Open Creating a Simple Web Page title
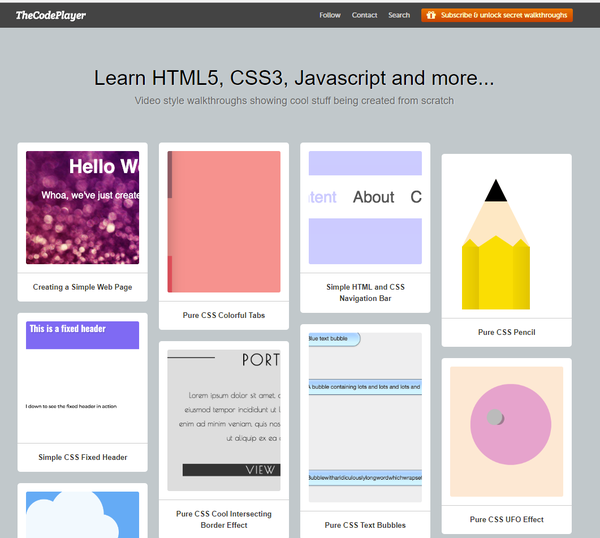 82,287
